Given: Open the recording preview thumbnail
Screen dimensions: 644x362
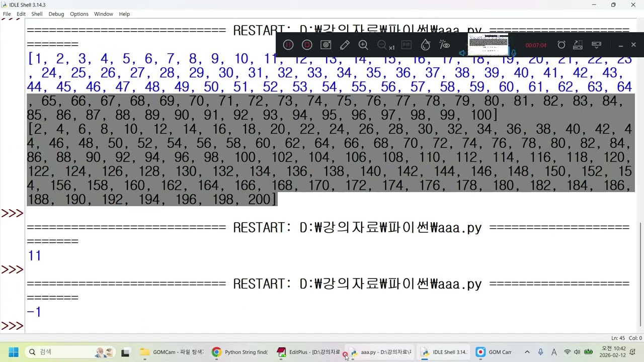Looking at the screenshot, I should 488,45.
